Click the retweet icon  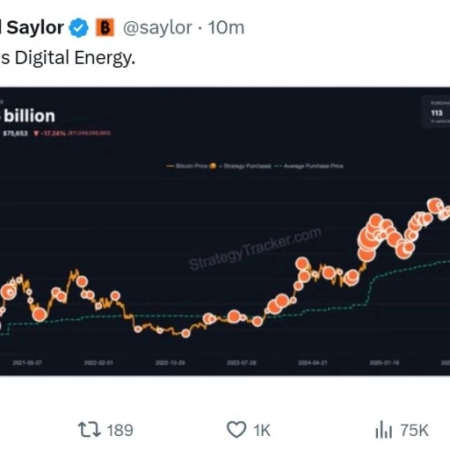point(89,429)
